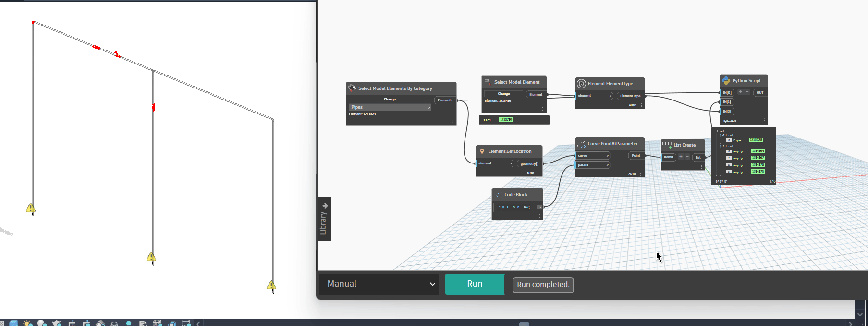Open the three-dot menu on Code Block node
Screen dimensions: 868x326
[x=539, y=216]
